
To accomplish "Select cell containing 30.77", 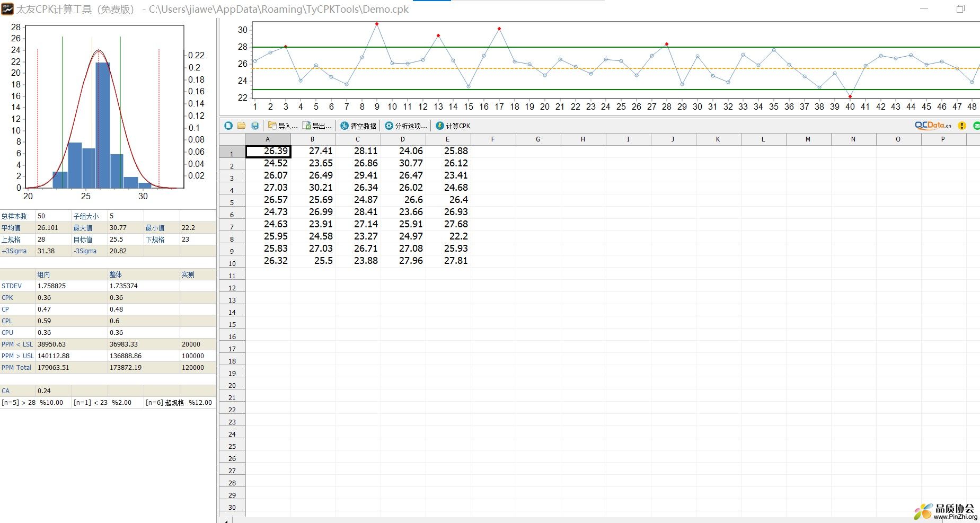I will click(x=403, y=163).
